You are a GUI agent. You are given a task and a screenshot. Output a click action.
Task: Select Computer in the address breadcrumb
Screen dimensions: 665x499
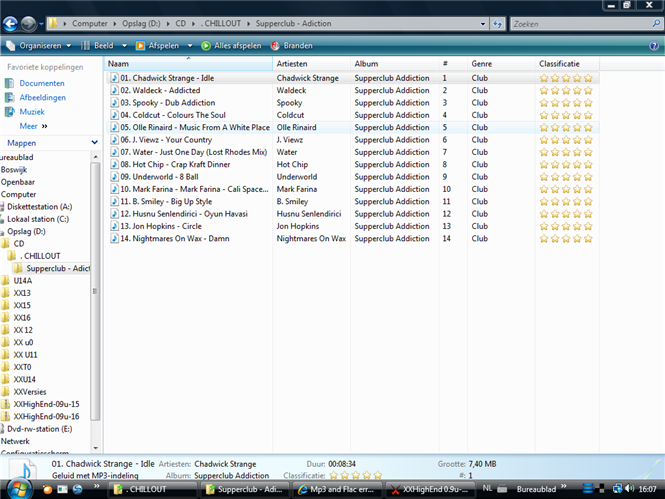(x=89, y=24)
